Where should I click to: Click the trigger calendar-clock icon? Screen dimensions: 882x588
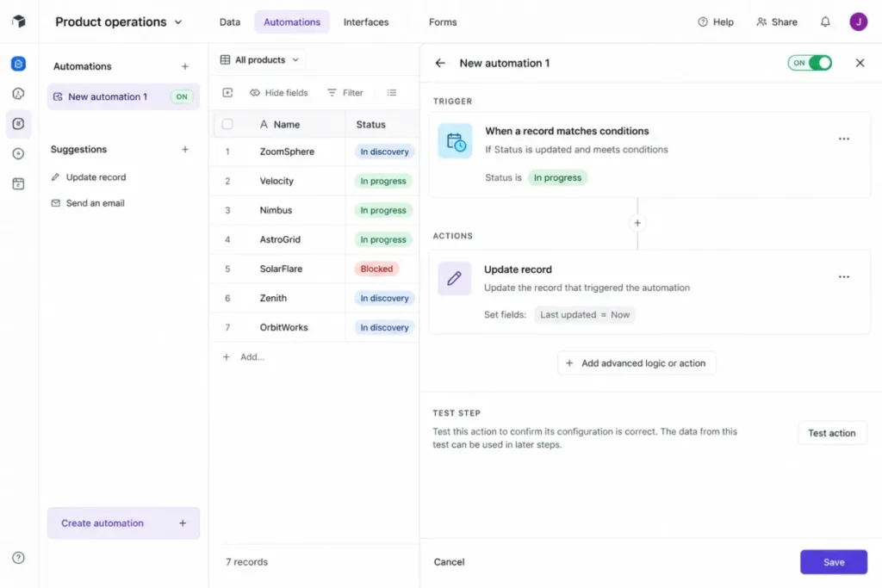click(x=455, y=141)
